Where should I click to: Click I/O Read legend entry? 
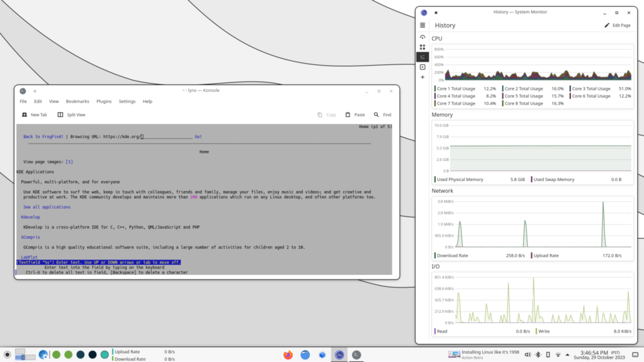tap(482, 331)
